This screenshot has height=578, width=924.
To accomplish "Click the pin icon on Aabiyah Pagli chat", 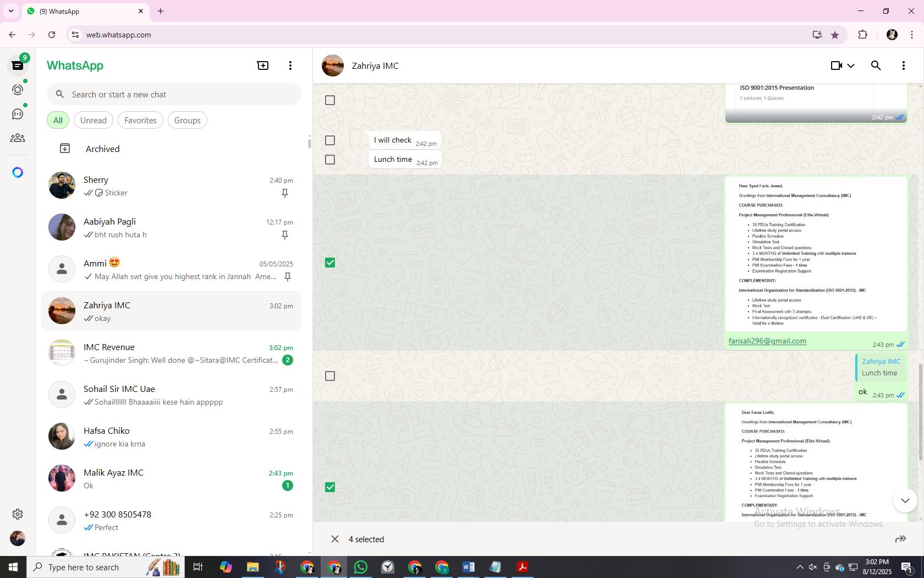I will 285,235.
